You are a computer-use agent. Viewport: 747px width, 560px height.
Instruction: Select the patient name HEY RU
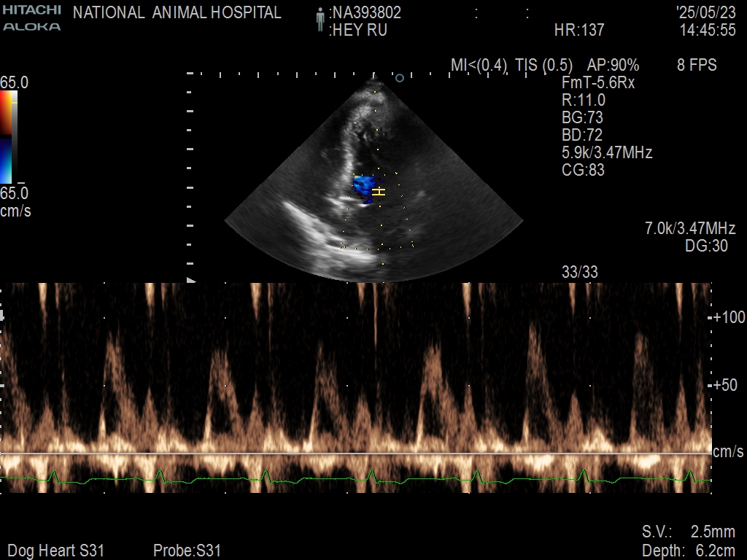click(x=358, y=31)
